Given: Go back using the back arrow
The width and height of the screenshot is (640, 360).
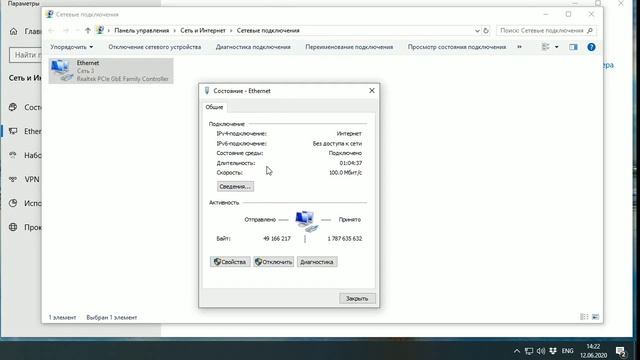Looking at the screenshot, I should tap(51, 31).
